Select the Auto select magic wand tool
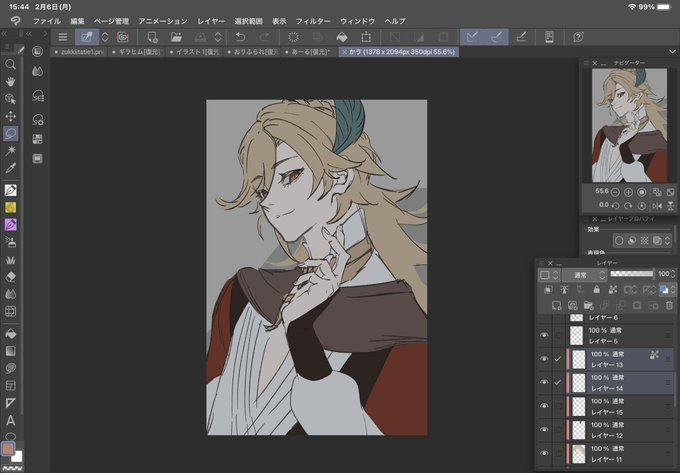 [x=10, y=150]
